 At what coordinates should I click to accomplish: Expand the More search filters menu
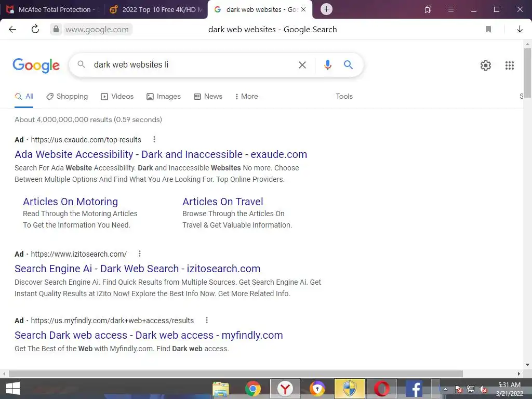[246, 96]
